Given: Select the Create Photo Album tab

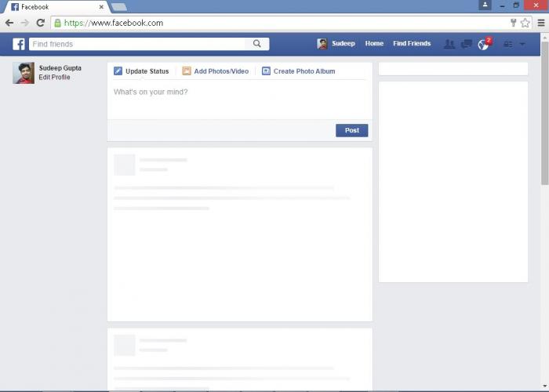Looking at the screenshot, I should pyautogui.click(x=299, y=71).
